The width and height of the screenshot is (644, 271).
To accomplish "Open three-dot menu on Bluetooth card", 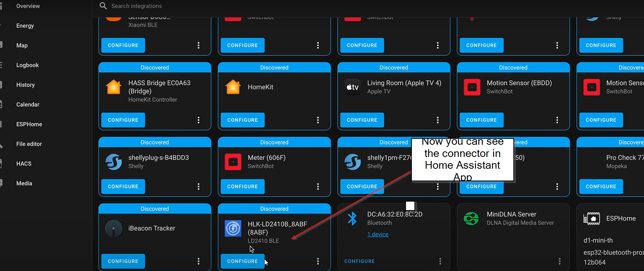I will tap(440, 261).
